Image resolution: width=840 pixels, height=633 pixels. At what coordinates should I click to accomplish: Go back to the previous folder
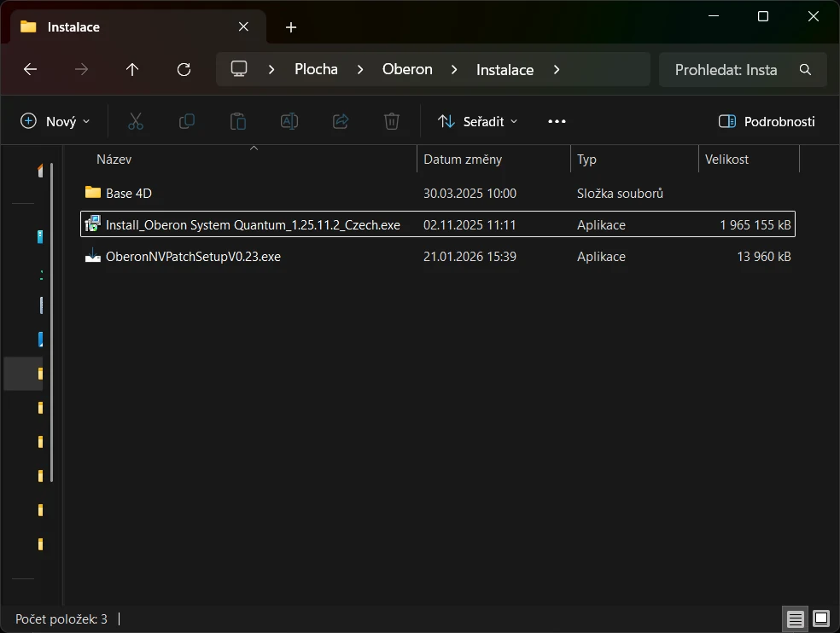coord(31,69)
